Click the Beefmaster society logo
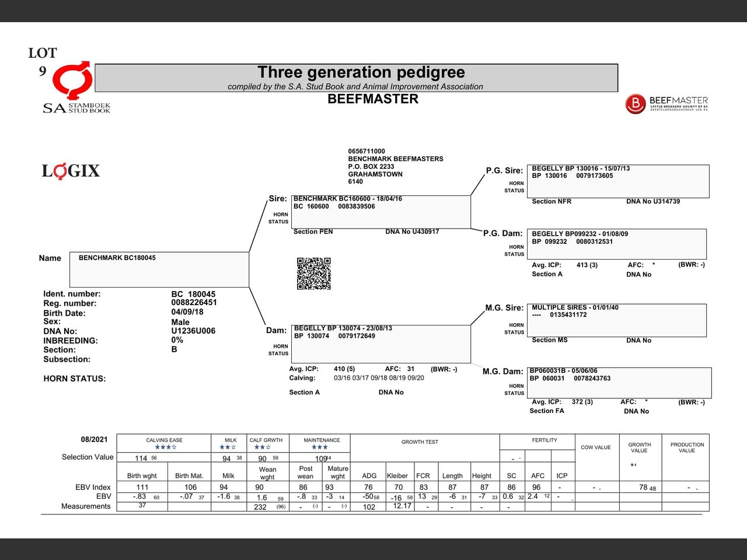This screenshot has width=747, height=560. tap(666, 104)
